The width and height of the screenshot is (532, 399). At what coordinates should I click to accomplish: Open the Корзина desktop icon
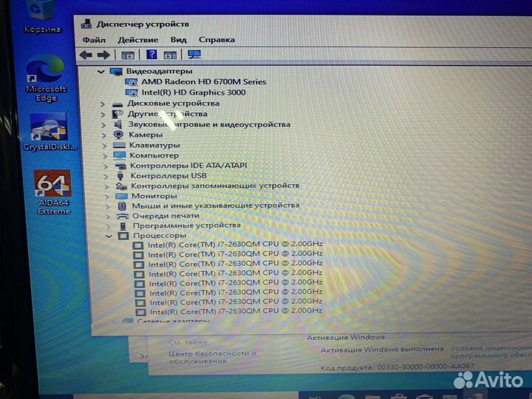tap(42, 16)
